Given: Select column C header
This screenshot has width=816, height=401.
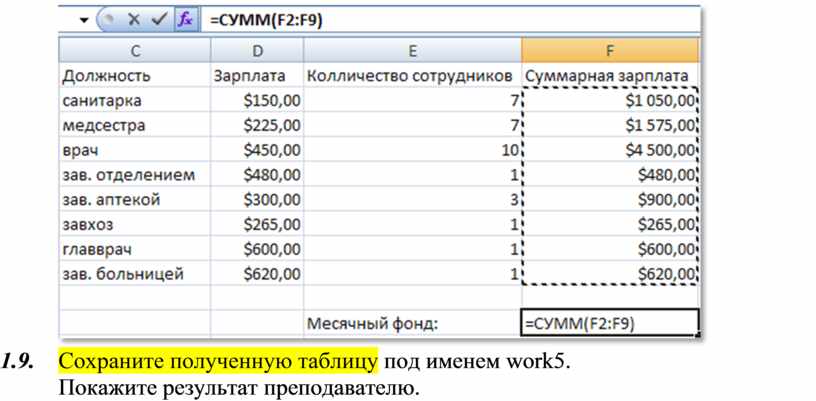Looking at the screenshot, I should (134, 51).
